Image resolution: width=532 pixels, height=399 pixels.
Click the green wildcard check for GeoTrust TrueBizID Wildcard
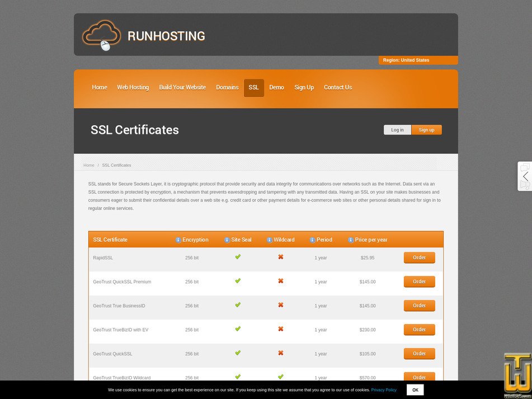pyautogui.click(x=280, y=376)
